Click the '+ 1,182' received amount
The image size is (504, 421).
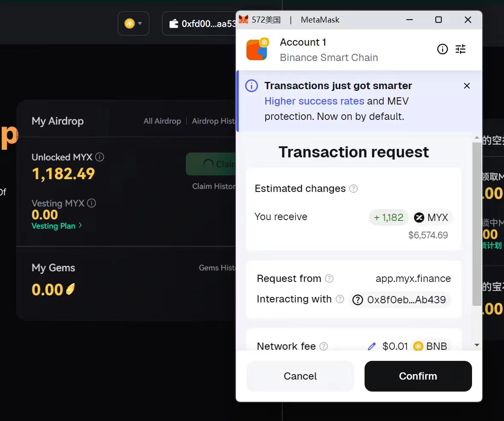pos(388,218)
